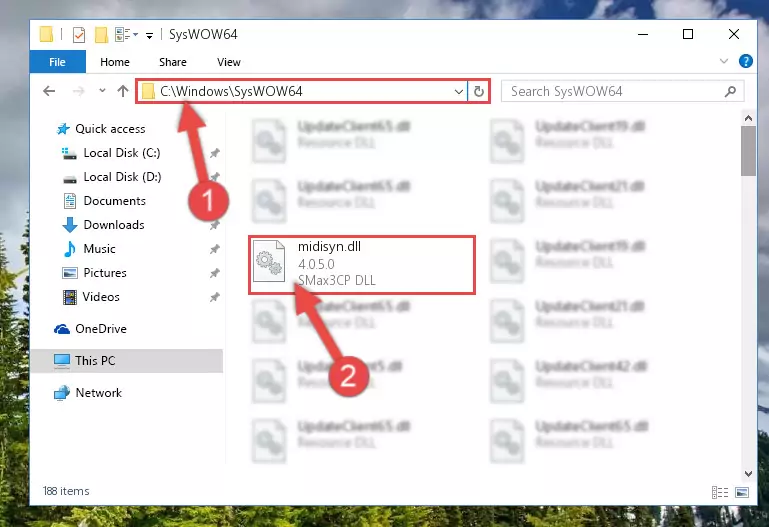
Task: Click the Videos film strip icon
Action: pos(70,297)
